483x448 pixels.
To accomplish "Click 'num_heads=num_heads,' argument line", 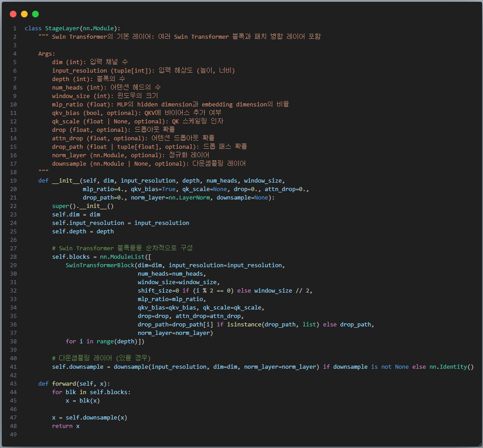I will pos(172,274).
